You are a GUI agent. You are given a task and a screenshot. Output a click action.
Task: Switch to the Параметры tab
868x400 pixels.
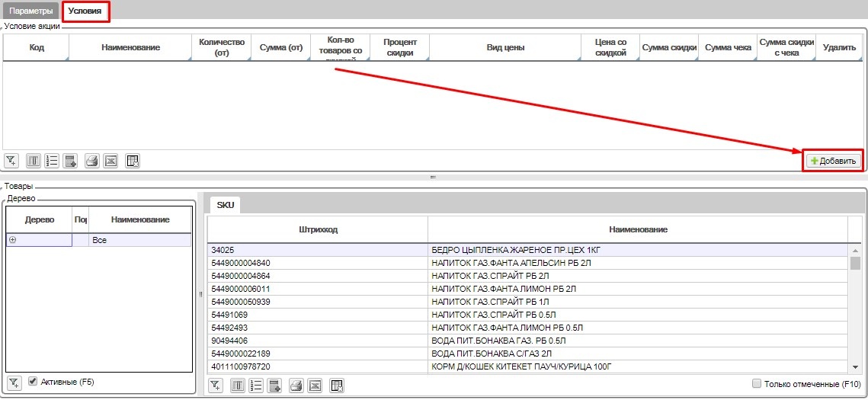coord(31,11)
